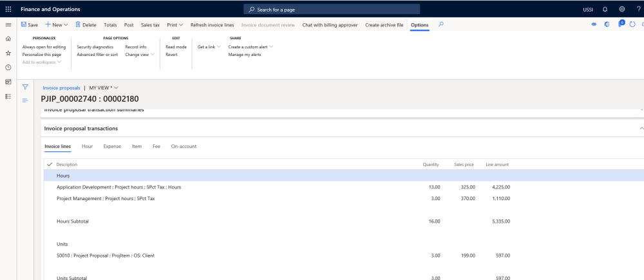Viewport: 644px width, 280px height.
Task: Click Post button
Action: 129,24
